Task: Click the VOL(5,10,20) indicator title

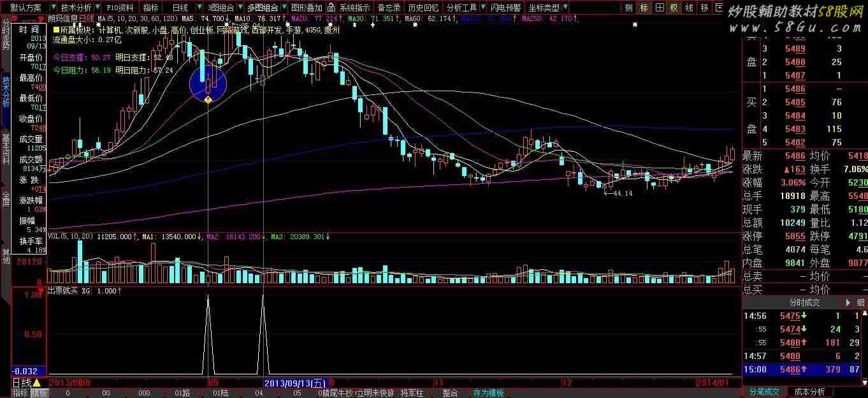Action: [x=71, y=236]
